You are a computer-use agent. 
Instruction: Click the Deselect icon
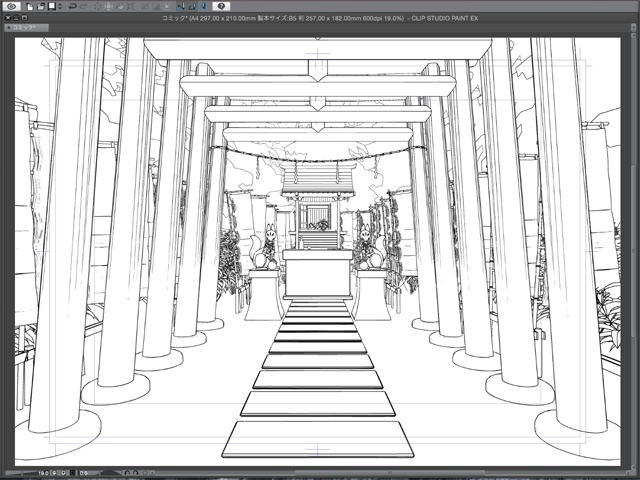pos(145,6)
